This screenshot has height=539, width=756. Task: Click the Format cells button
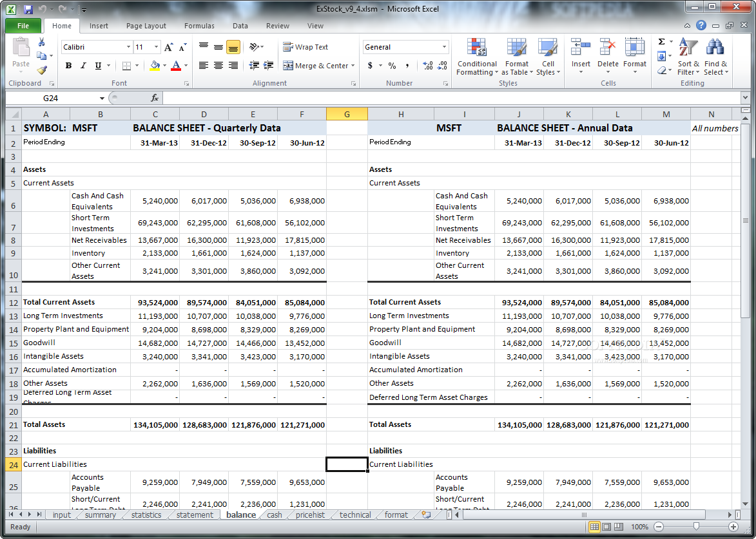tap(634, 57)
